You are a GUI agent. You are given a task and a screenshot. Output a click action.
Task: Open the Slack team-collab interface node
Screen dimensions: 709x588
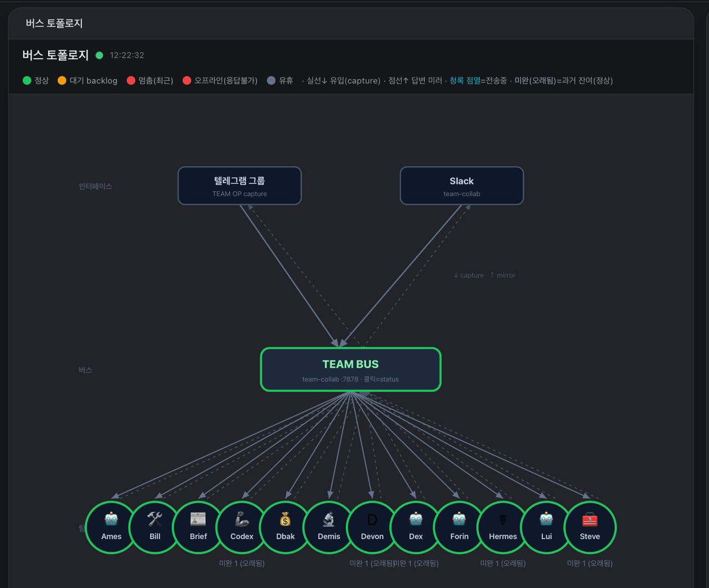coord(462,186)
